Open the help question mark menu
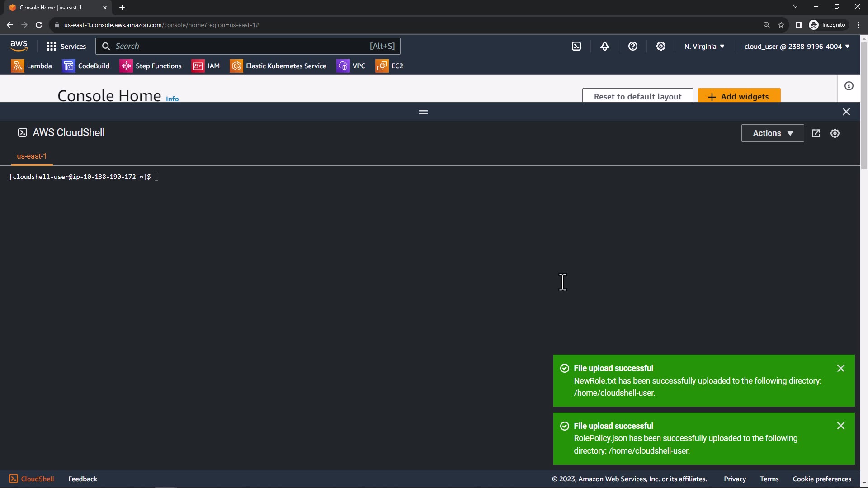 [x=632, y=46]
